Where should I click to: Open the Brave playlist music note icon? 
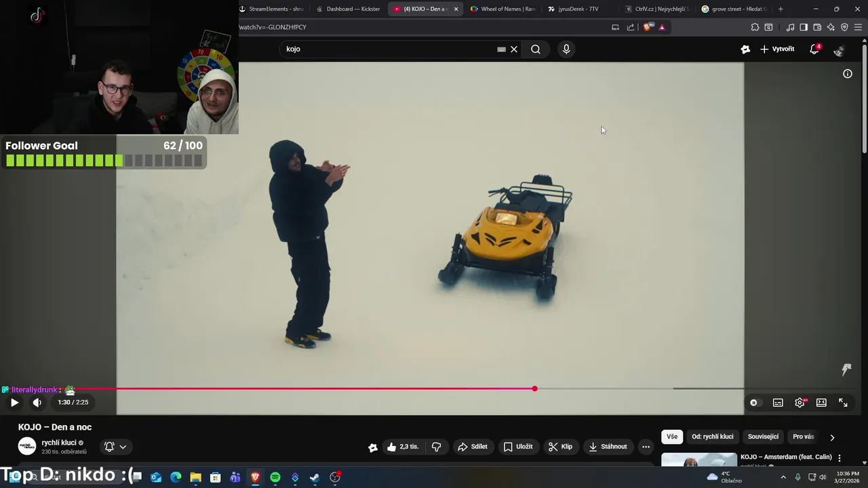click(x=790, y=27)
